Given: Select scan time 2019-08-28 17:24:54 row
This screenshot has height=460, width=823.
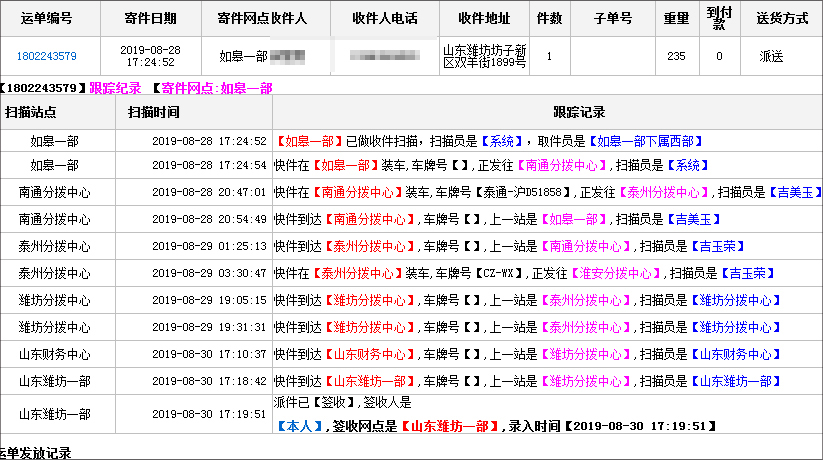Looking at the screenshot, I should pos(209,165).
